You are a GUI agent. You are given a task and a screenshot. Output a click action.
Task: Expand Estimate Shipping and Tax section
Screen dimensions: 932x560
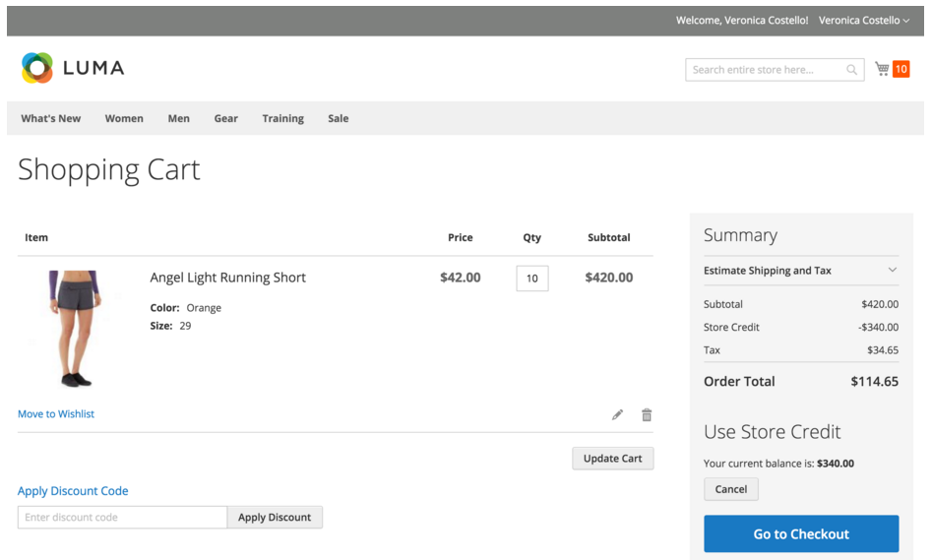click(801, 271)
